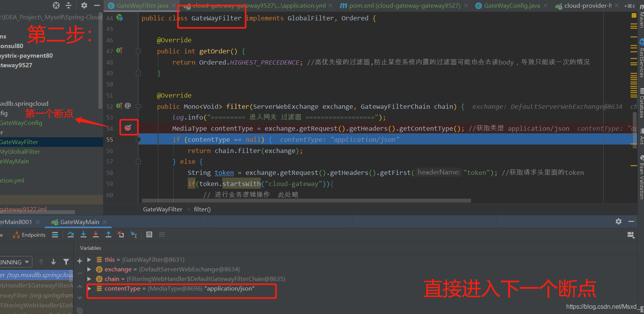Click the error stripe beside the editor scrollbar
This screenshot has width=644, height=314.
click(634, 108)
